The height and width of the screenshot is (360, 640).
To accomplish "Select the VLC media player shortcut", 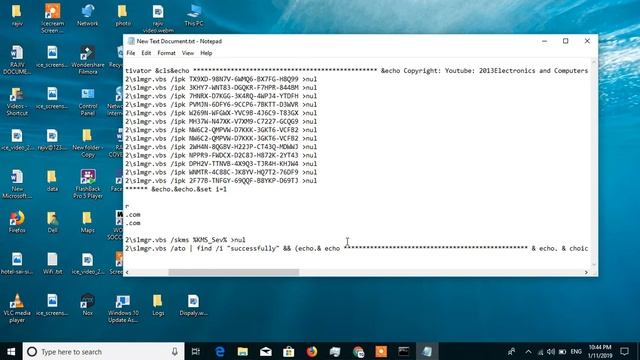I will tap(17, 308).
